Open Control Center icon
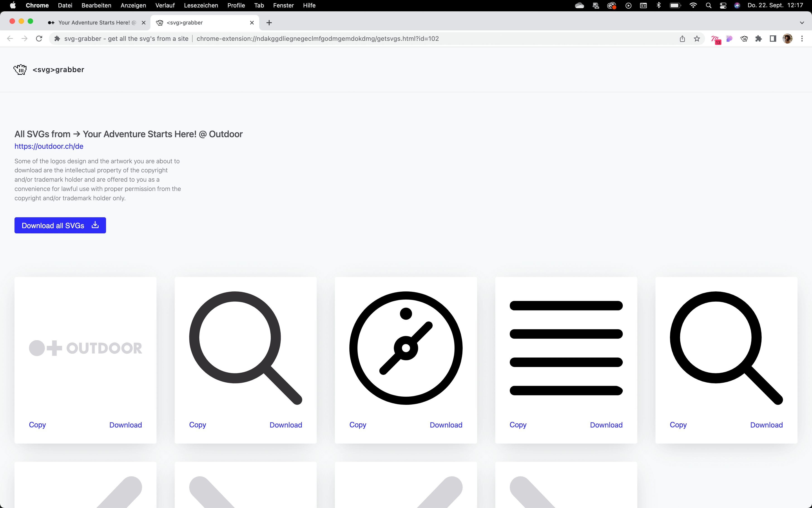812x508 pixels. point(723,5)
